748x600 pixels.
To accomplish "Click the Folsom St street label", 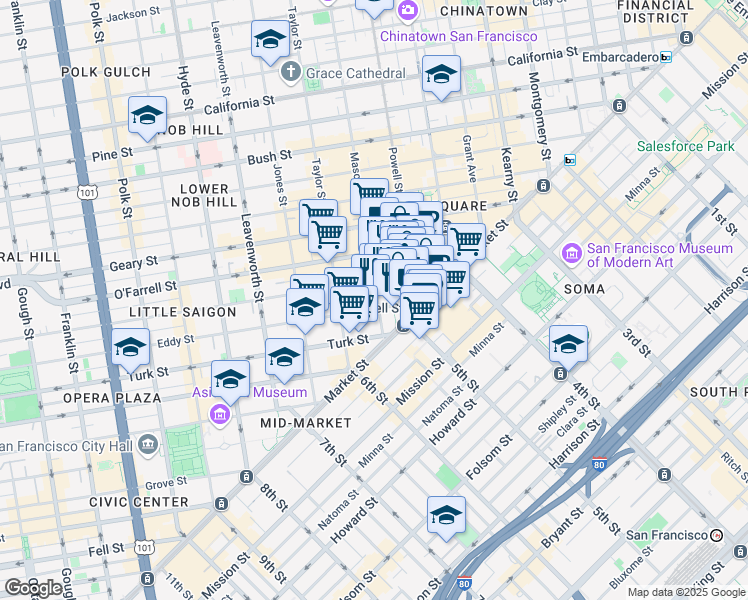I will click(x=488, y=457).
